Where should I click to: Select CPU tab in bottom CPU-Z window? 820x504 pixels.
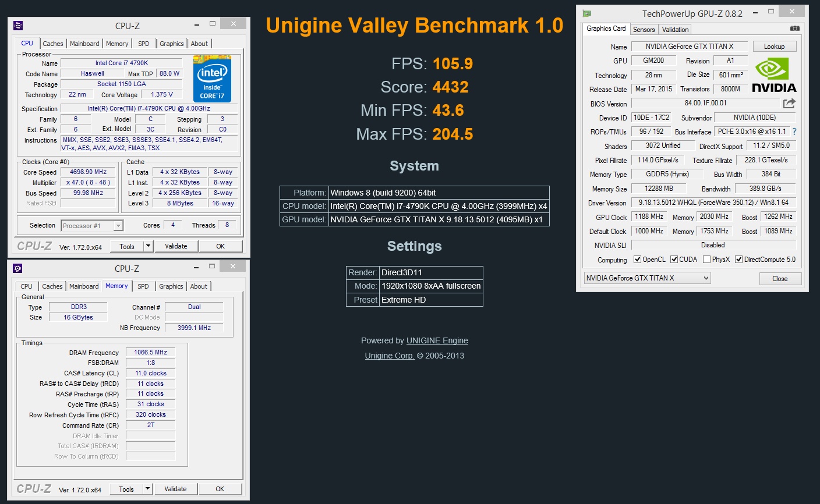(27, 286)
